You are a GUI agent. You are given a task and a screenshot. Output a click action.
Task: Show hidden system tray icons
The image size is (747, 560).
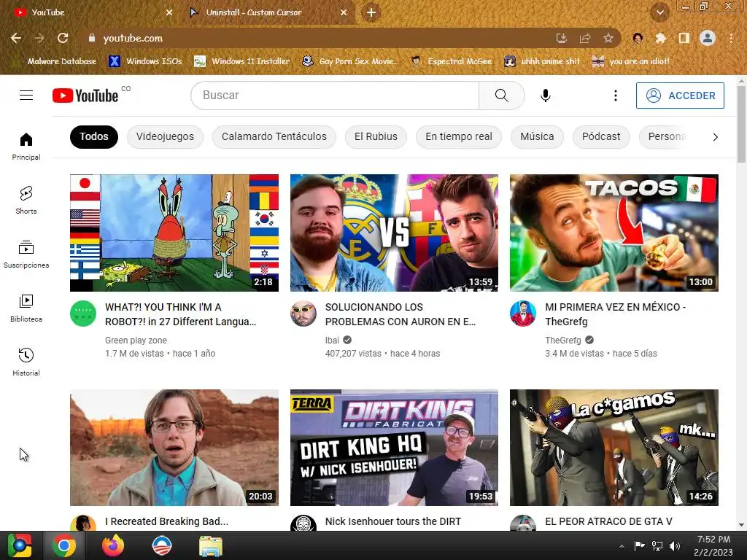point(622,546)
